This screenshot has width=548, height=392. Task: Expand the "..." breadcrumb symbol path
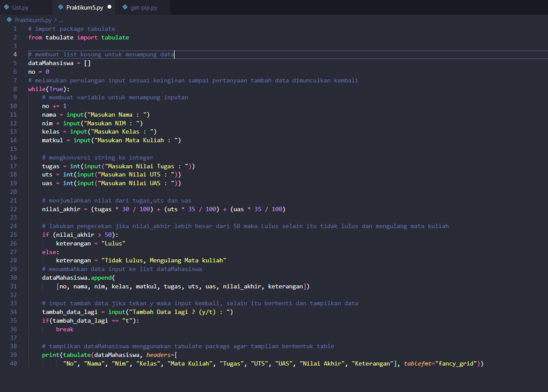pyautogui.click(x=60, y=20)
